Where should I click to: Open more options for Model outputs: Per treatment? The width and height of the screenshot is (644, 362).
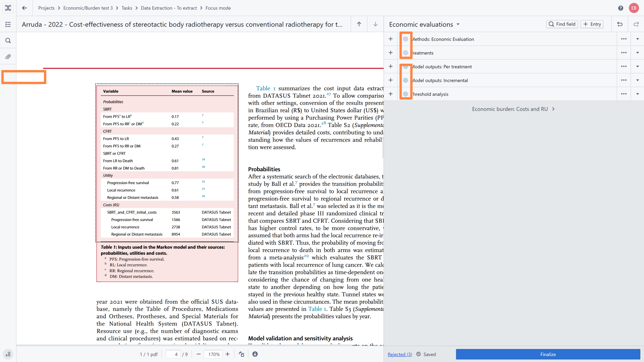[x=624, y=67]
